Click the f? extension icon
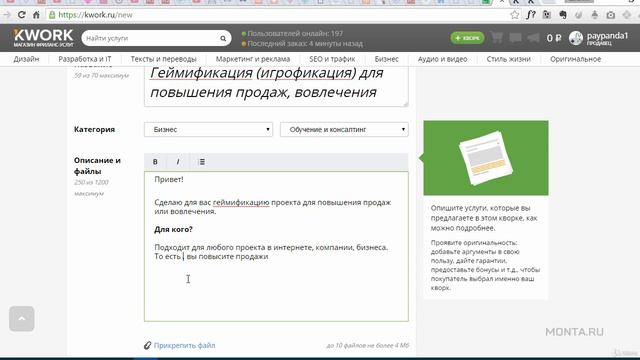The width and height of the screenshot is (640, 360). click(x=531, y=15)
